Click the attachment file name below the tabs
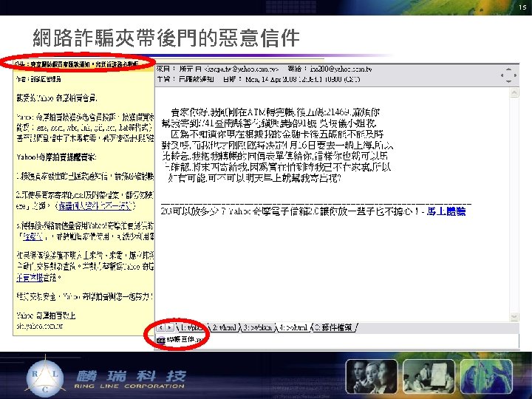Screen dimensions: 532x399 pyautogui.click(x=185, y=340)
